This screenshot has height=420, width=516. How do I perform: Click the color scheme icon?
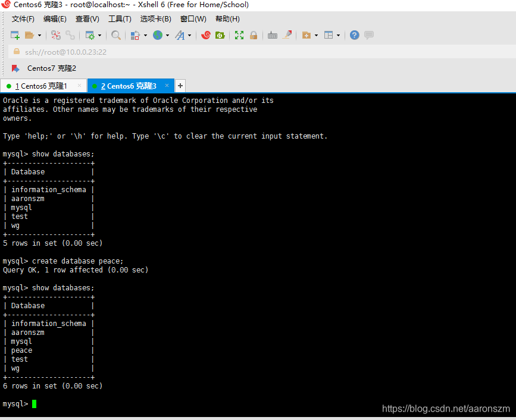tap(135, 35)
